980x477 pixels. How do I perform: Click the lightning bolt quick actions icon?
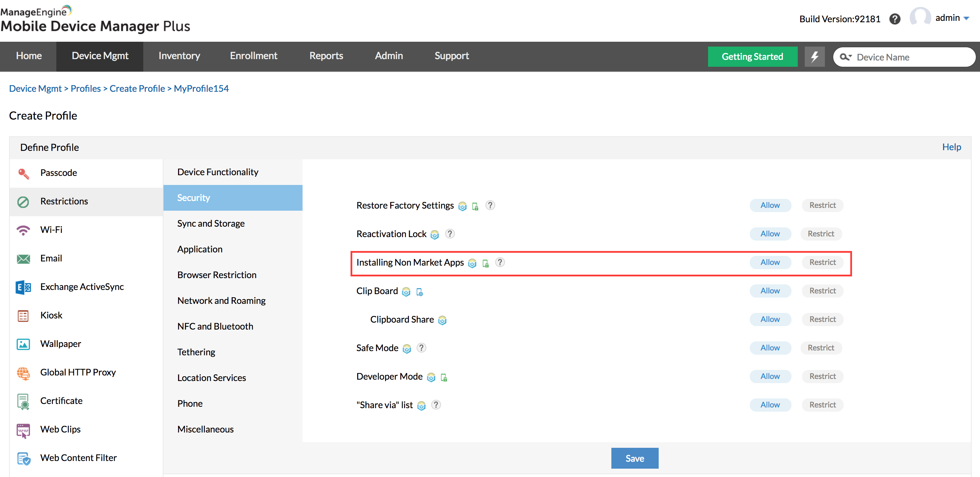point(814,56)
